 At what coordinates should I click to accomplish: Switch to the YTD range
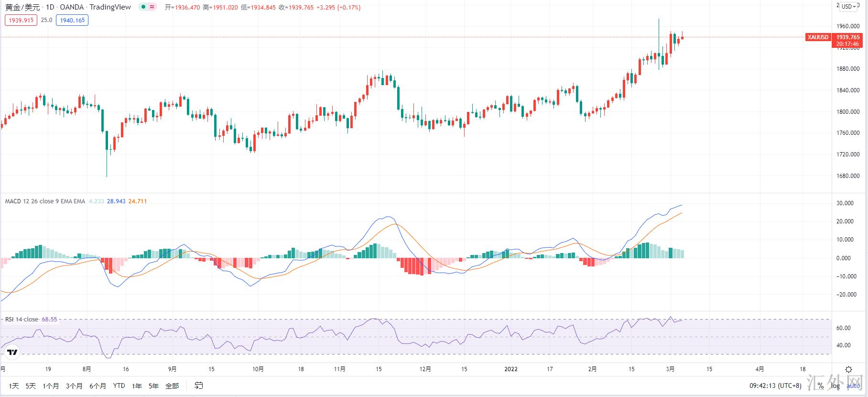click(x=119, y=386)
